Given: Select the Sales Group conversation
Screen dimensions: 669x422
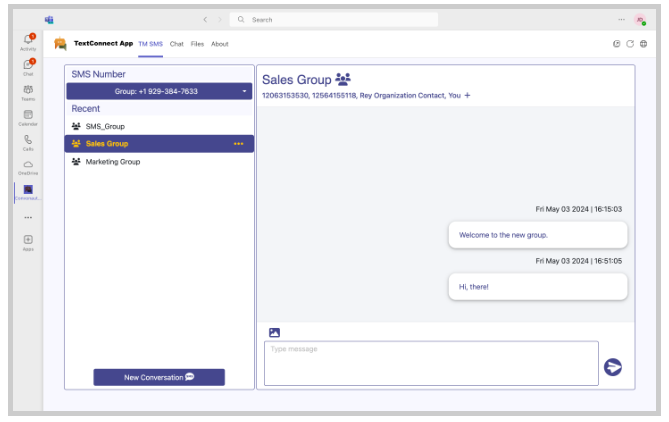Looking at the screenshot, I should click(x=159, y=144).
